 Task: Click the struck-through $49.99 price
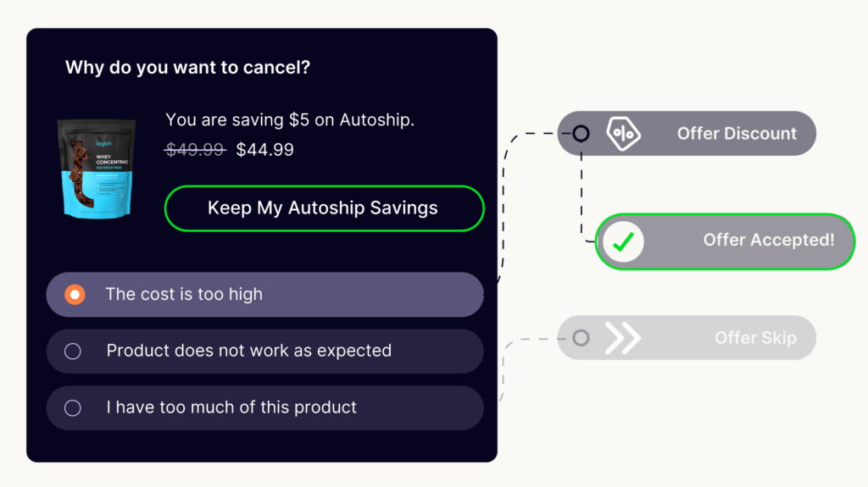point(195,149)
